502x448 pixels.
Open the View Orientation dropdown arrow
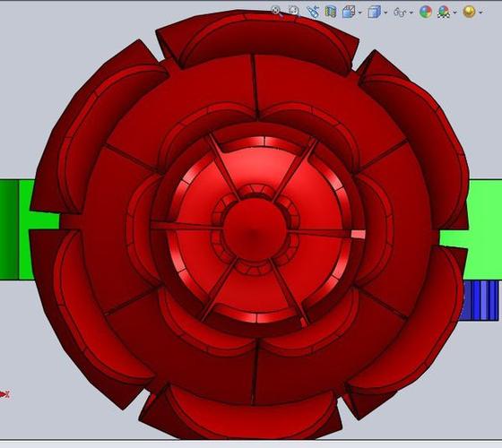[360, 13]
